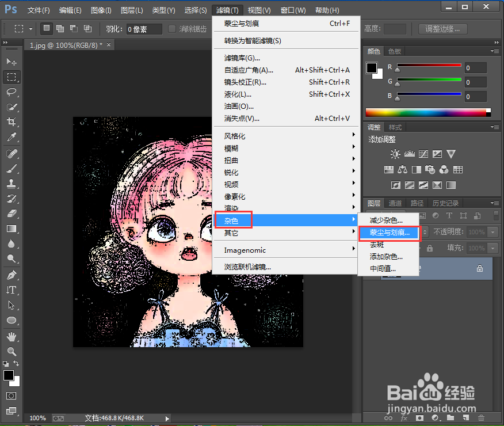Viewport: 504px width, 426px height.
Task: Switch to the 历史记录 tab
Action: coord(445,203)
